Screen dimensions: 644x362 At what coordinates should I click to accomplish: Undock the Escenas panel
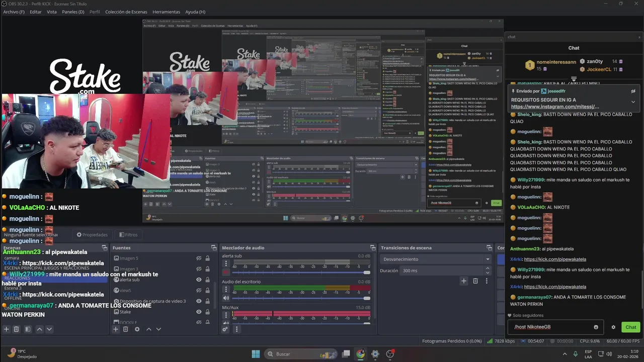[x=104, y=247]
